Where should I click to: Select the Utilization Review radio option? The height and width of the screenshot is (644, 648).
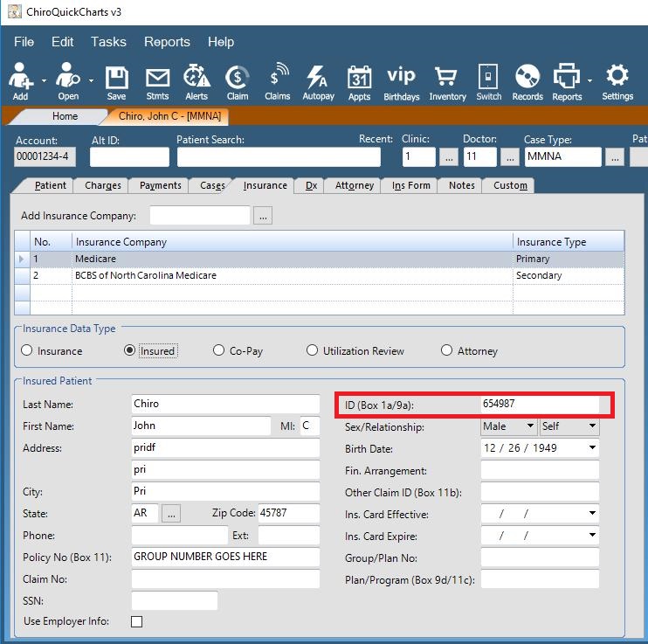(313, 351)
